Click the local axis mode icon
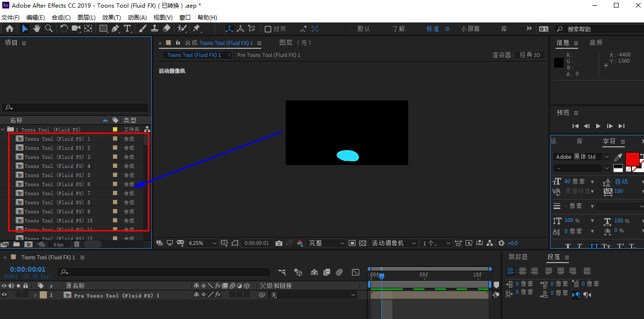644x319 pixels. tap(229, 29)
